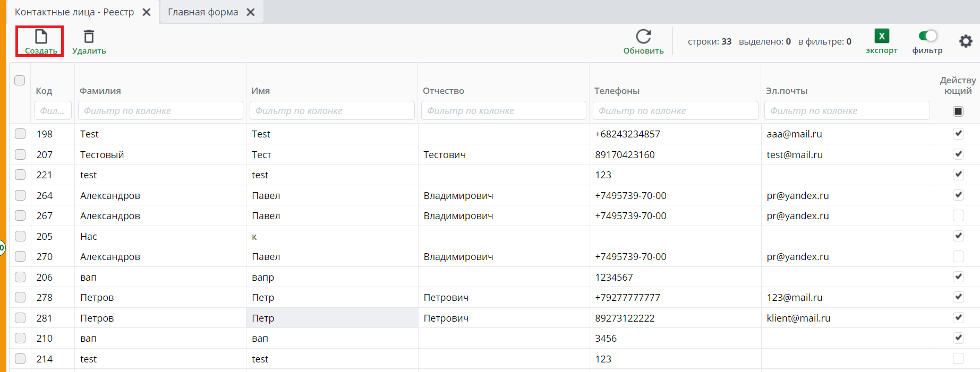The width and height of the screenshot is (980, 372).
Task: Sort by Телефоны column header
Action: (617, 91)
